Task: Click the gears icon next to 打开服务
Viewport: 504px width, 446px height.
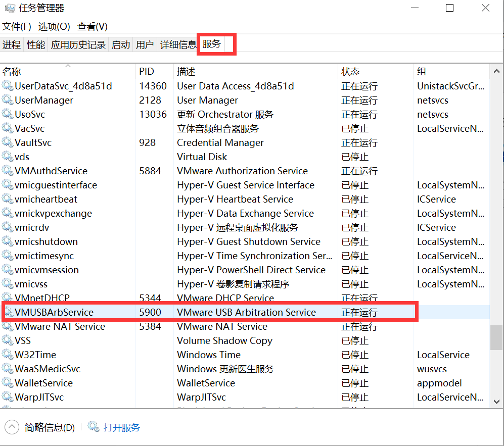Action: point(94,427)
